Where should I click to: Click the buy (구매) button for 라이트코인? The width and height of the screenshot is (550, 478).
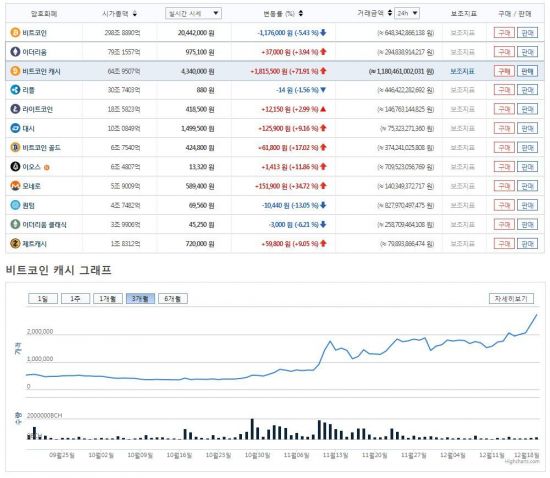[x=504, y=109]
